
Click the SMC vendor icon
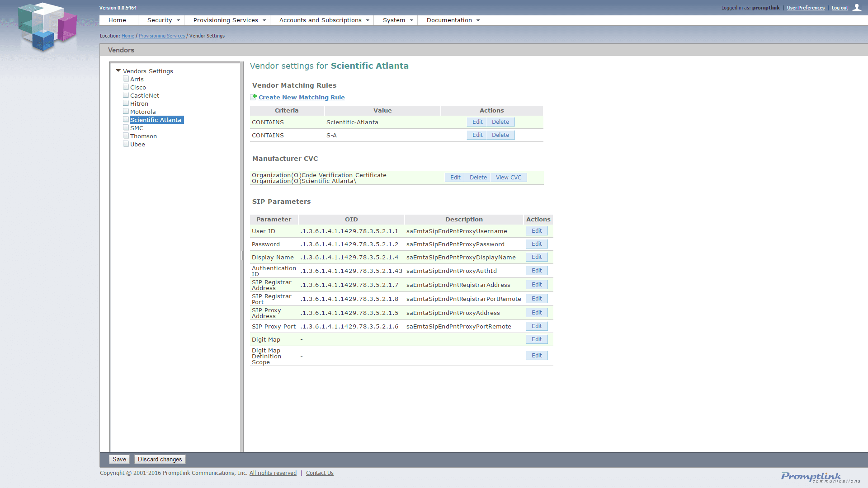[126, 128]
